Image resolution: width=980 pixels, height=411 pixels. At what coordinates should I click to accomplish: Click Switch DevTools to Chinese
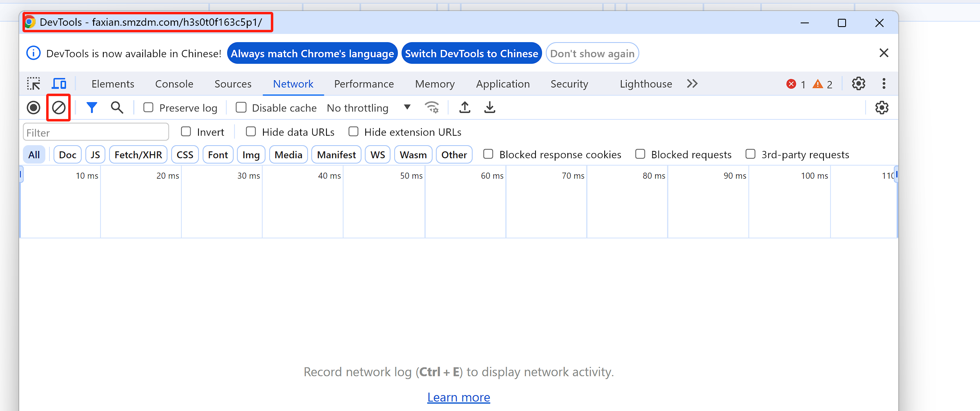point(471,53)
